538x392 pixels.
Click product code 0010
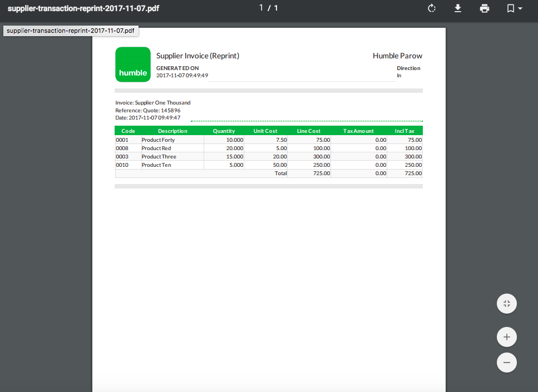122,165
